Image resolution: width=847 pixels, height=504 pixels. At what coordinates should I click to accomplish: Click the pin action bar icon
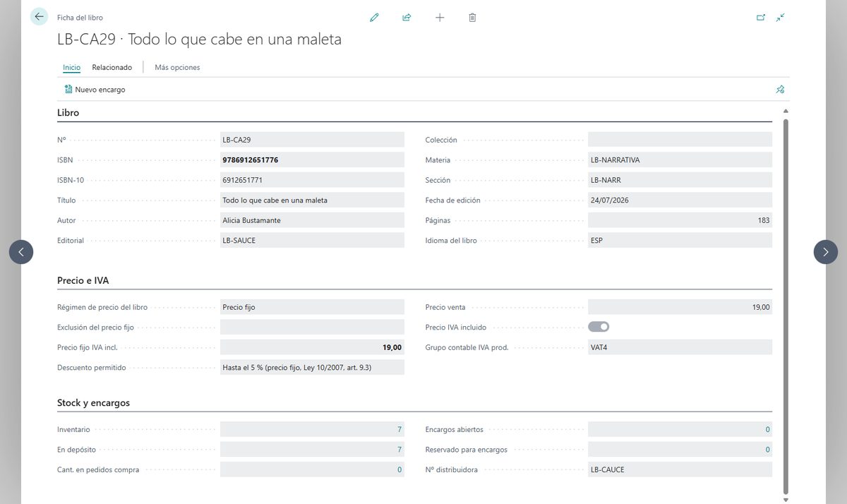(780, 90)
